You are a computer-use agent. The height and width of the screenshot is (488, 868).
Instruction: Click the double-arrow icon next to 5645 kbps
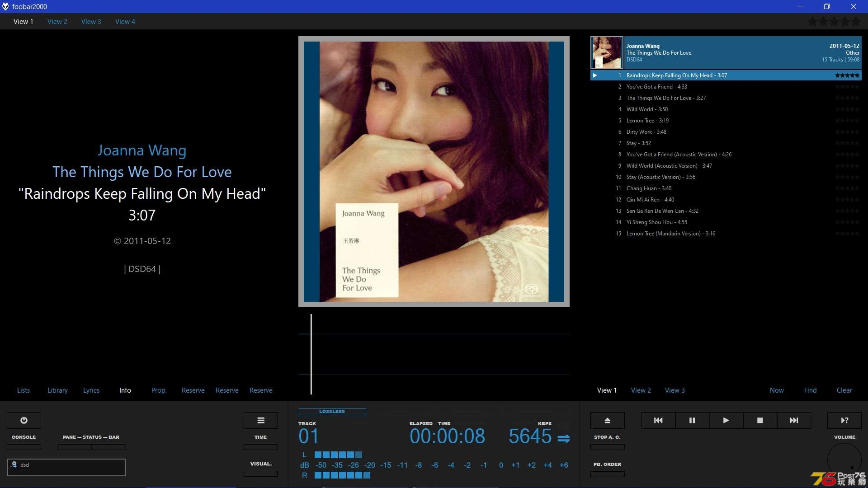pos(563,438)
